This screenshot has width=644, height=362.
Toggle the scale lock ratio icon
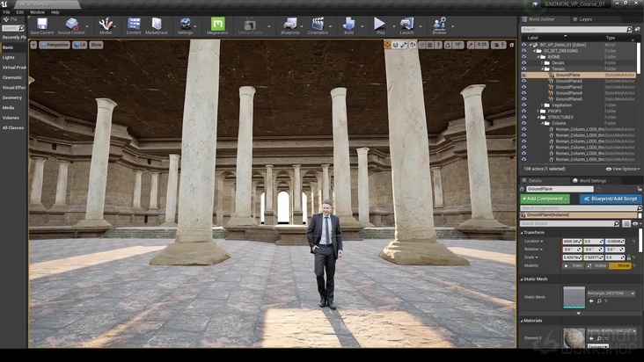pos(628,257)
